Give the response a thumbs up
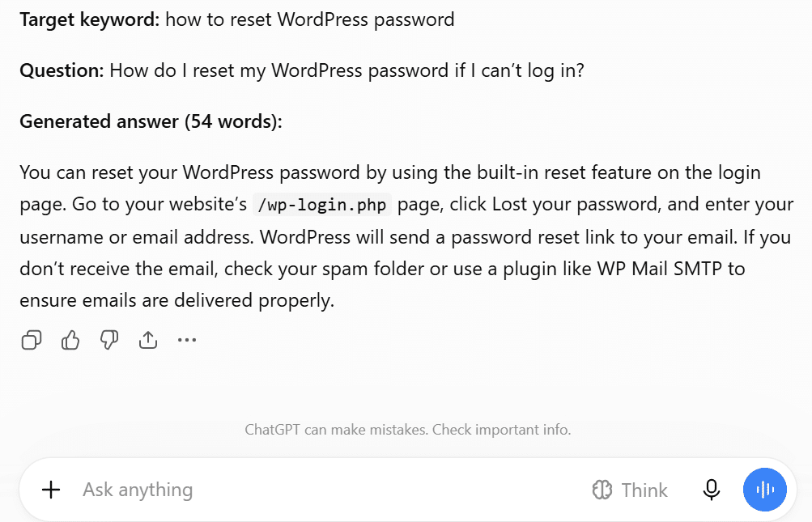The width and height of the screenshot is (812, 522). (70, 340)
